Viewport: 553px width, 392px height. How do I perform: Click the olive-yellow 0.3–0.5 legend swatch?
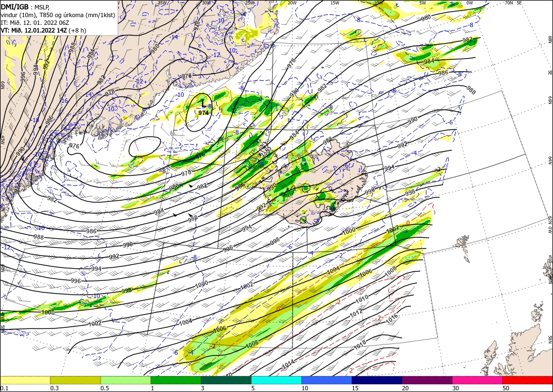point(75,380)
